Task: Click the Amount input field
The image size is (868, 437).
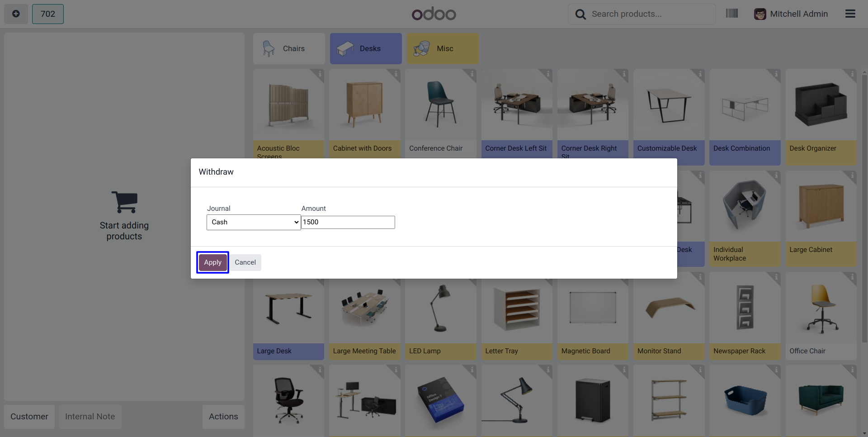Action: (x=348, y=222)
